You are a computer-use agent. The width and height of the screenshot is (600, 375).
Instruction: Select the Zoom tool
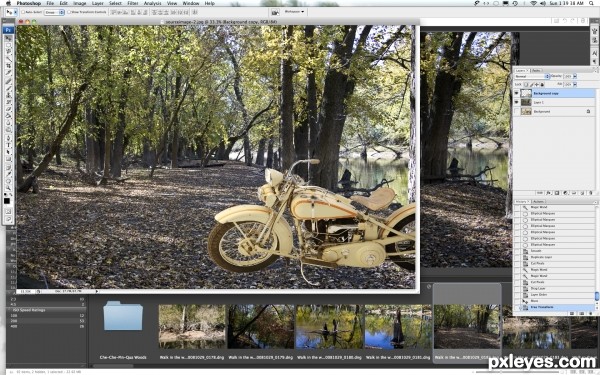8,188
